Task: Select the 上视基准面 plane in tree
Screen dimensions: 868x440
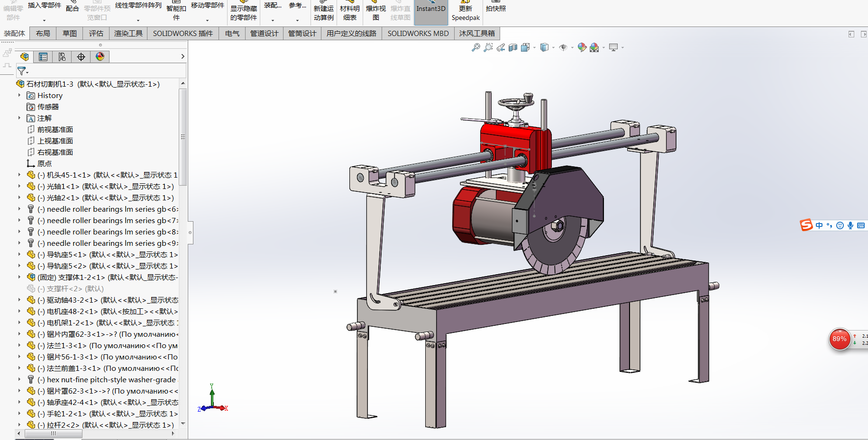Action: coord(50,141)
